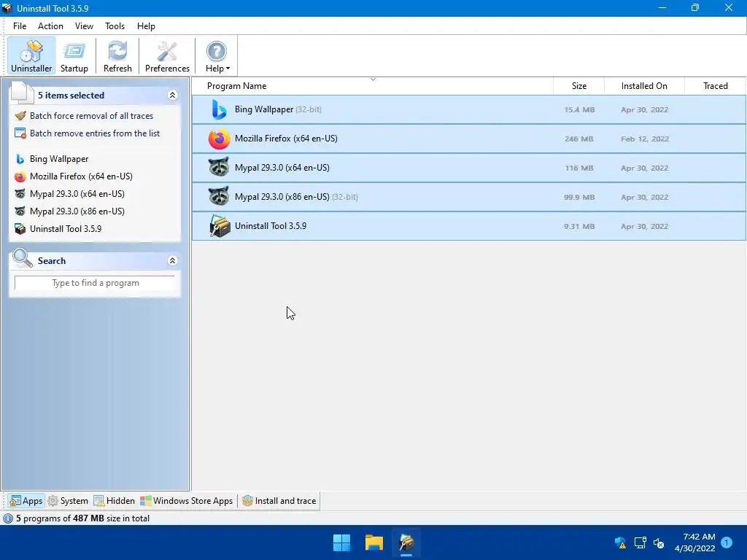Open the View menu
747x560 pixels.
point(84,26)
